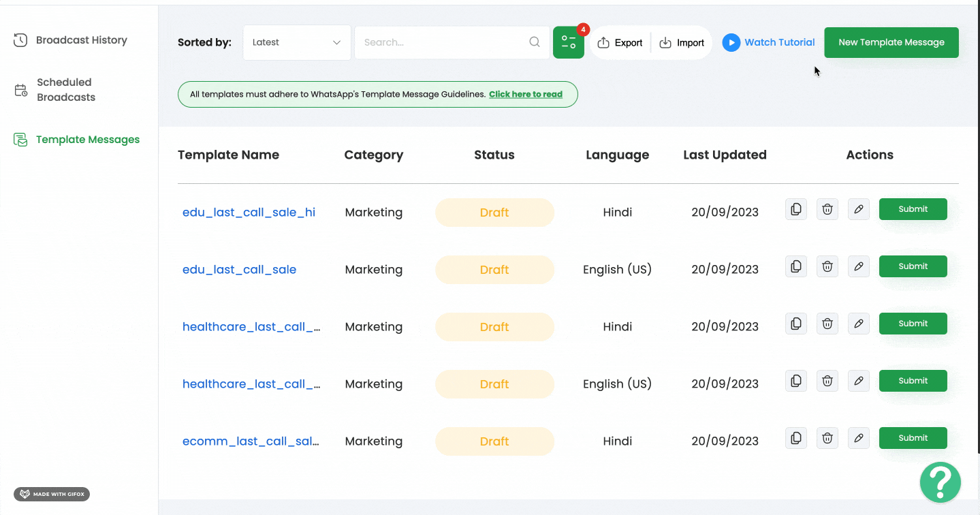
Task: Open the edu_last_call_sale_hi template link
Action: [x=249, y=213]
